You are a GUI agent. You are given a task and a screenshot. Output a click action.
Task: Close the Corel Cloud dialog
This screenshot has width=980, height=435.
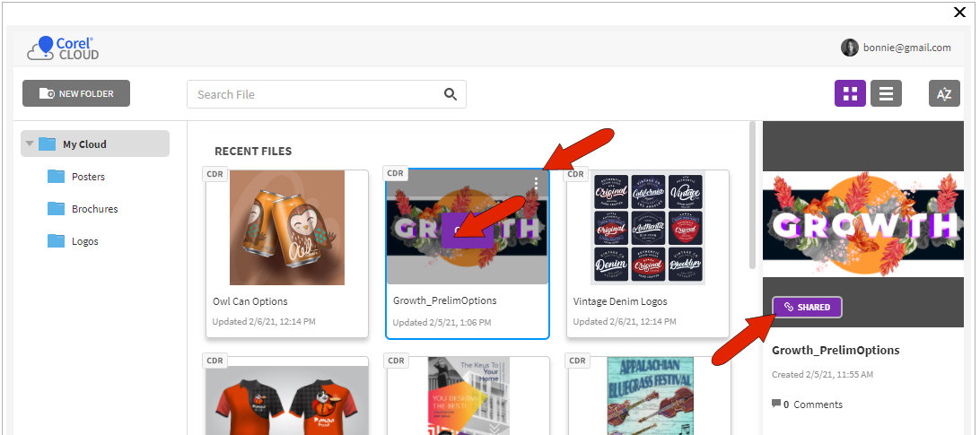[x=959, y=12]
